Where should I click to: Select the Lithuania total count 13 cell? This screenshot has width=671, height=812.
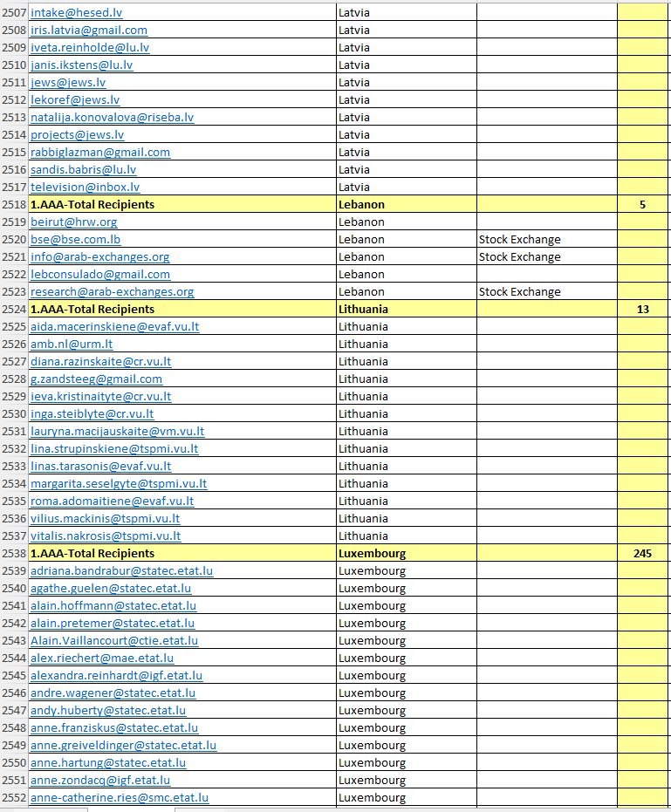pyautogui.click(x=642, y=309)
